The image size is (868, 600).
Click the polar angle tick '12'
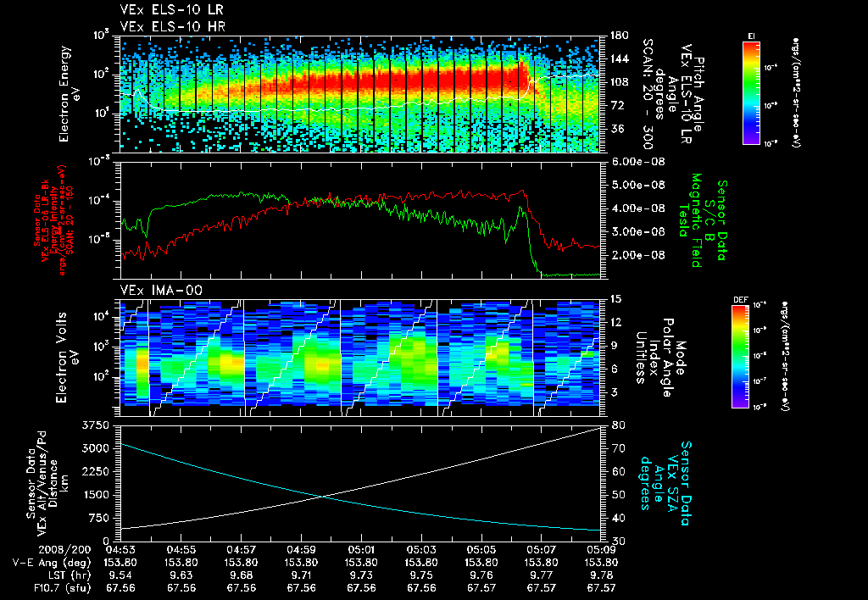pos(616,322)
